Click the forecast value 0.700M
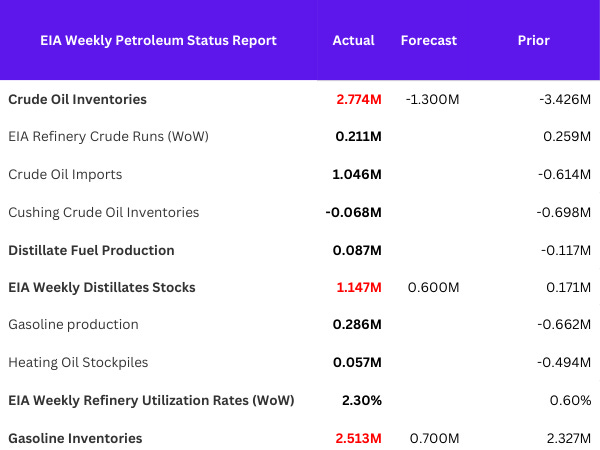Viewport: 600px width, 450px height. click(x=435, y=438)
